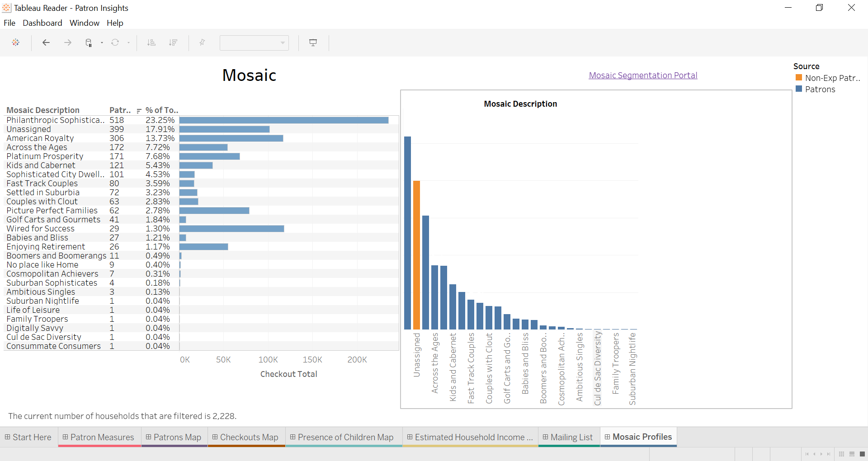Open the pause auto updates dropdown arrow

click(x=102, y=43)
